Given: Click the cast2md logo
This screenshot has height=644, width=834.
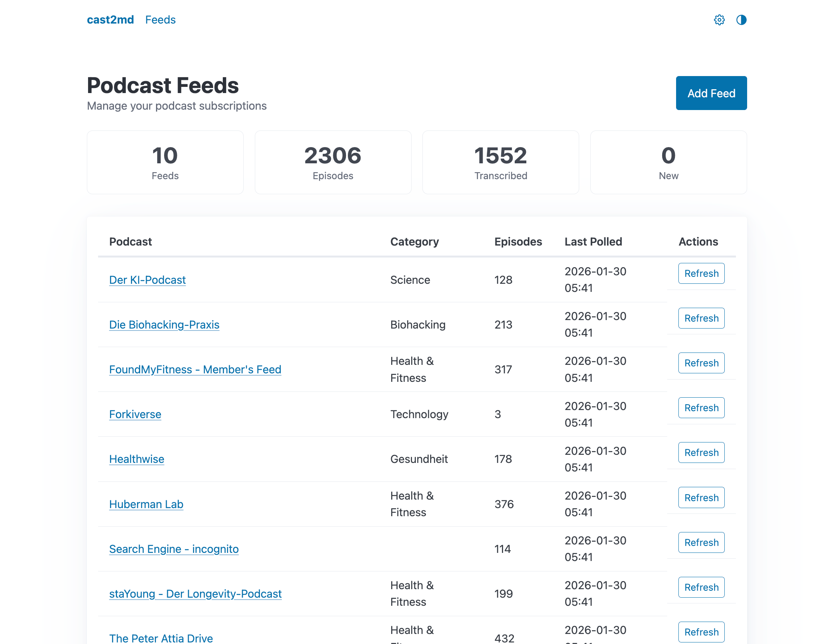Looking at the screenshot, I should coord(111,20).
